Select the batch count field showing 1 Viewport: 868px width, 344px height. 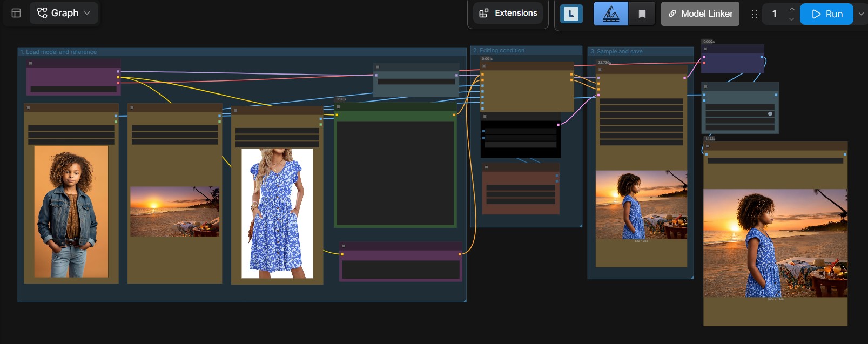click(774, 14)
